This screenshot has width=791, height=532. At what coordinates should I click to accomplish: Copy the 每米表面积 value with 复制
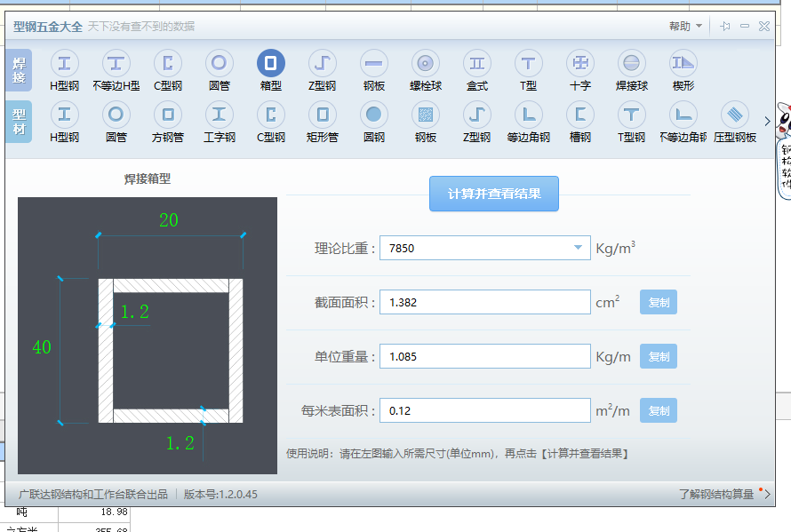(659, 410)
